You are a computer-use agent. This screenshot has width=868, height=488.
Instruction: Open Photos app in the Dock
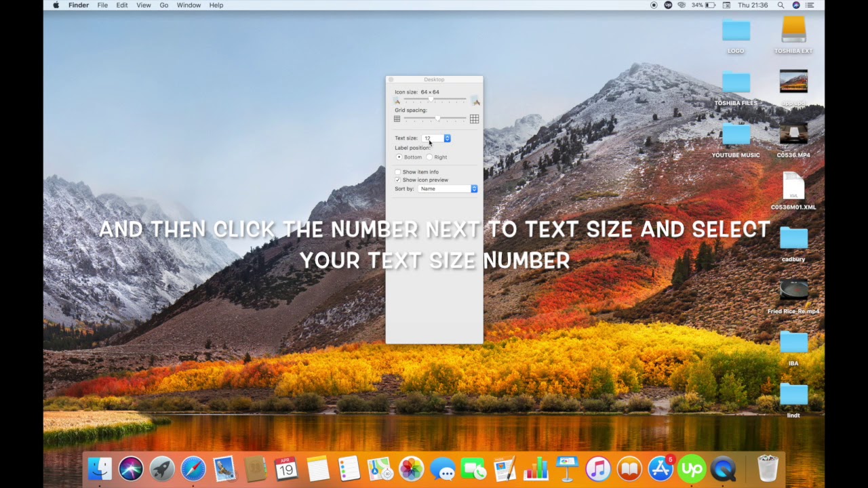pyautogui.click(x=411, y=469)
